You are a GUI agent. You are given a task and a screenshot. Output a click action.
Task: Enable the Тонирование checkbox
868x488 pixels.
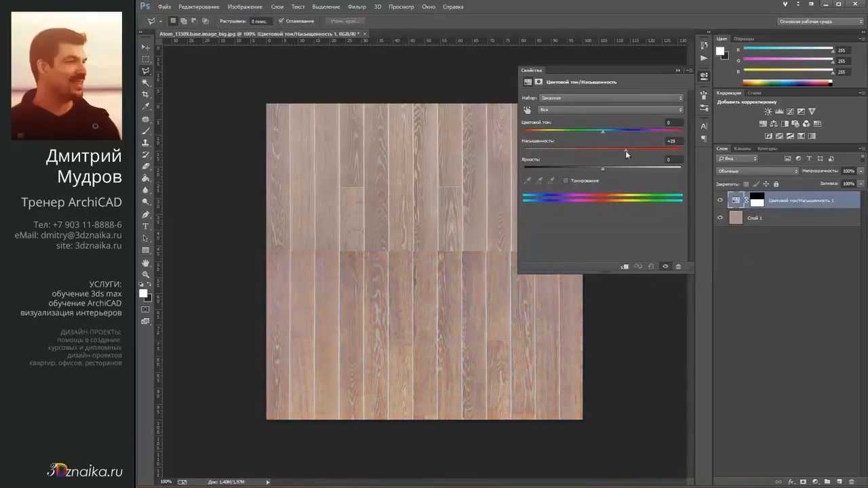pos(566,180)
